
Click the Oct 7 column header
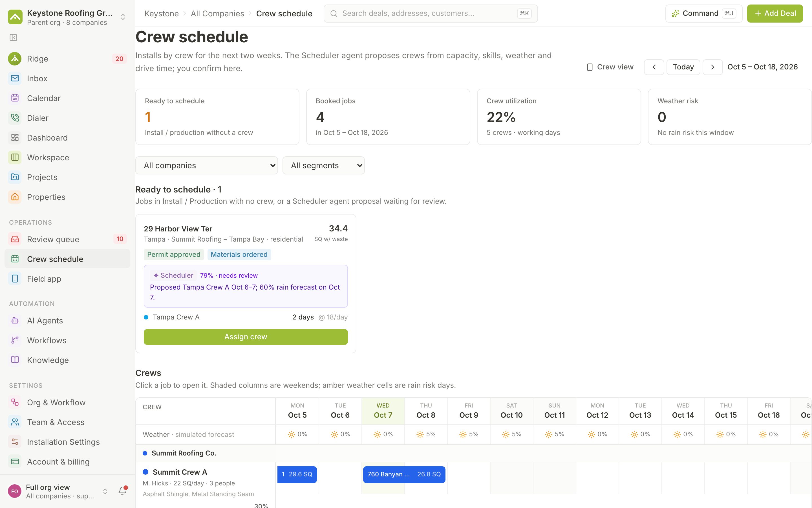coord(383,411)
